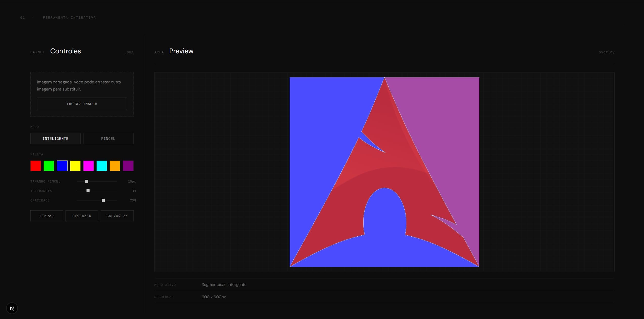The height and width of the screenshot is (319, 644).
Task: Click the Tamanho Pincel slider handle
Action: 87,181
